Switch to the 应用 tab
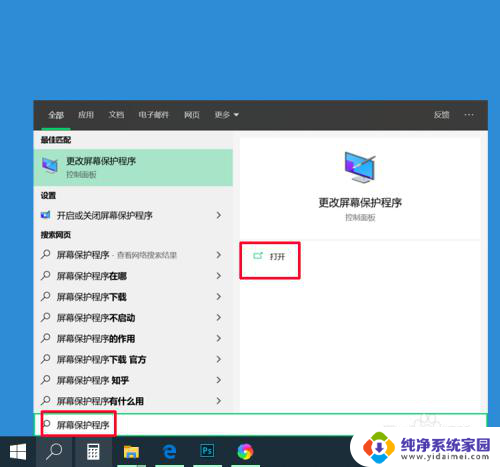The width and height of the screenshot is (500, 467). point(86,115)
